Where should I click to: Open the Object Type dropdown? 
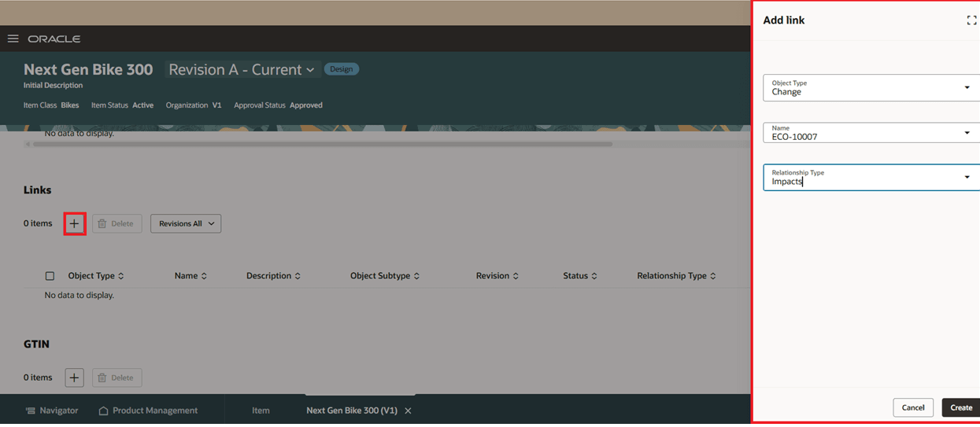coord(871,87)
